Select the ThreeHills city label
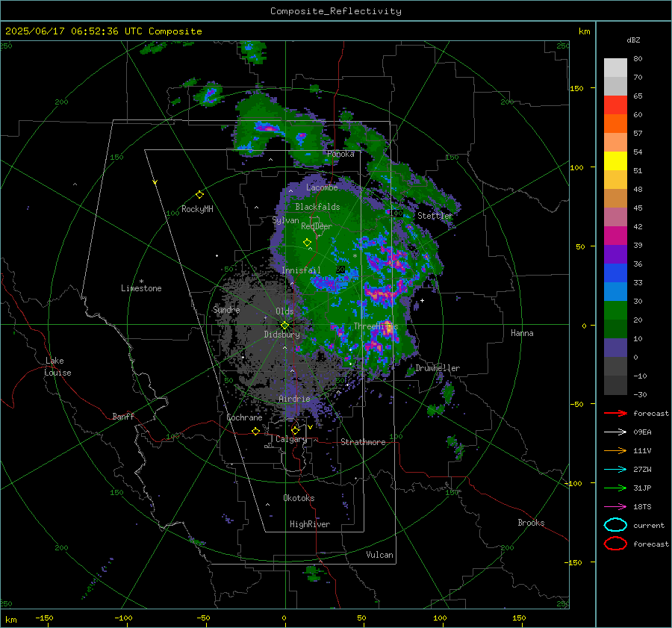 (x=376, y=326)
